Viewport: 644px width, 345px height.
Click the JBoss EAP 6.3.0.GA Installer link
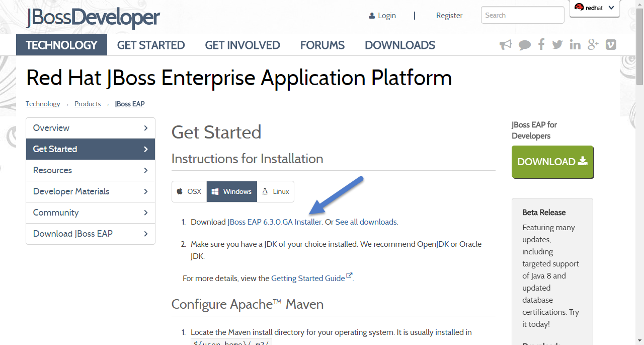tap(274, 222)
